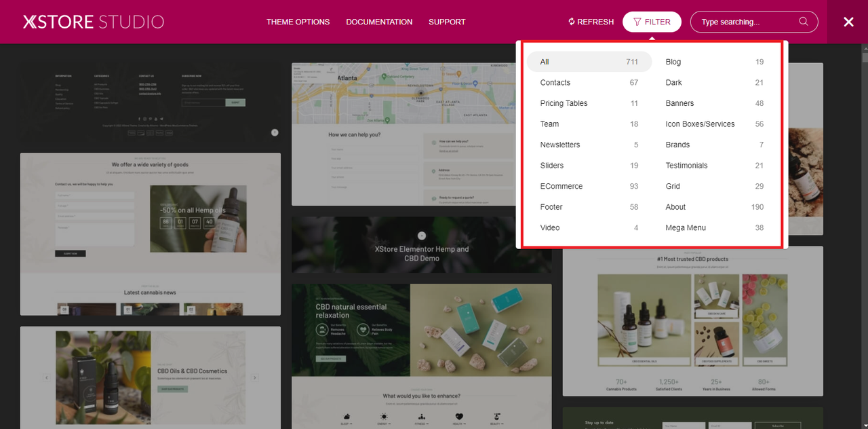This screenshot has height=429, width=868.
Task: Close the XStore Studio window
Action: tap(848, 22)
